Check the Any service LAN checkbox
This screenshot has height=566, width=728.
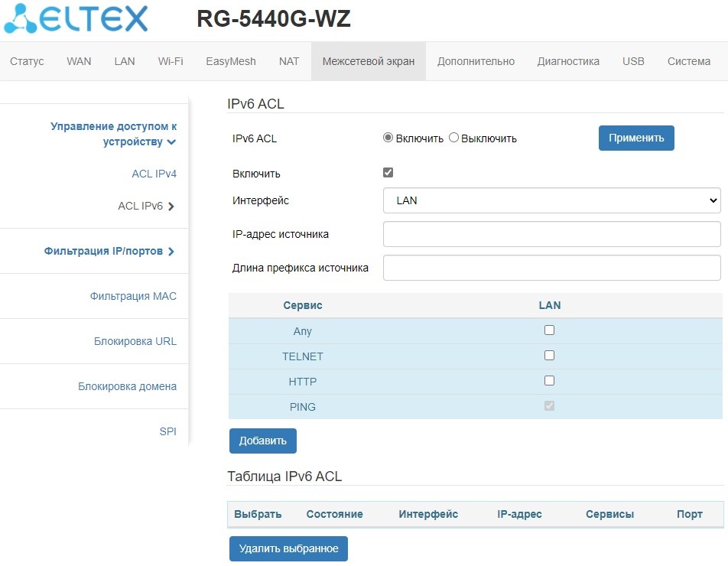click(x=549, y=330)
